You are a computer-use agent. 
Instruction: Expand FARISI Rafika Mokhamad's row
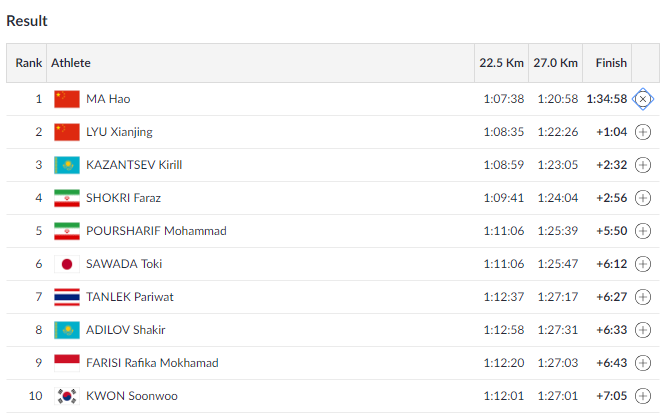pyautogui.click(x=643, y=363)
